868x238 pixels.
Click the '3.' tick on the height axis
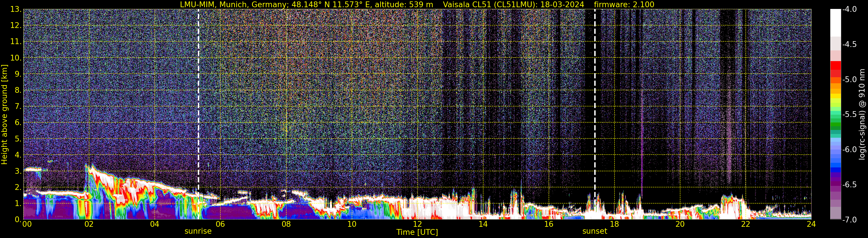pos(18,171)
